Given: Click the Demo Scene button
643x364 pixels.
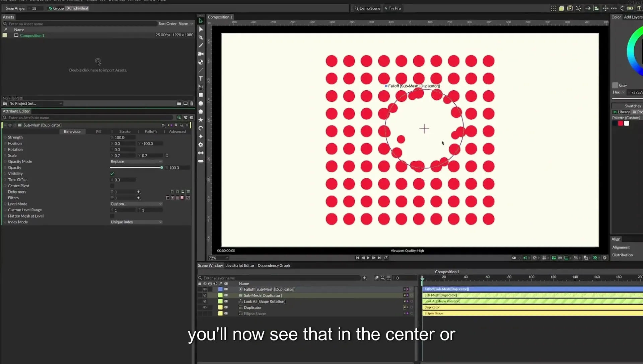Looking at the screenshot, I should tap(367, 8).
